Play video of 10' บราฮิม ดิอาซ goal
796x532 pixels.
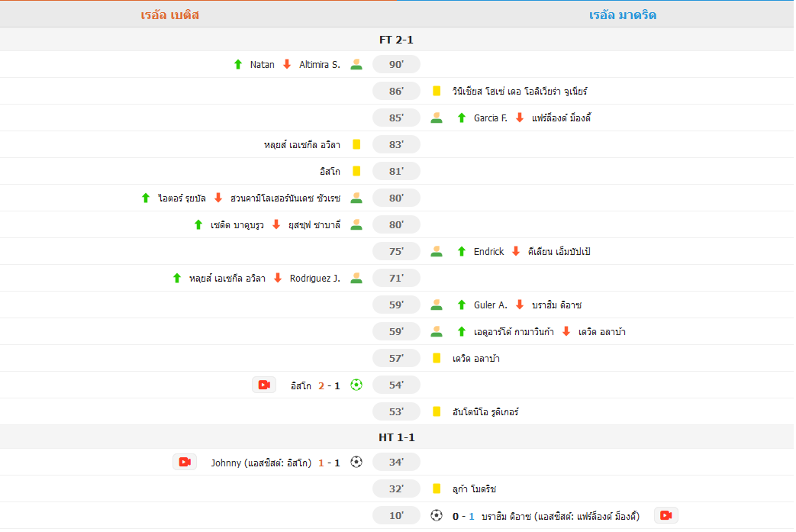[x=666, y=515]
